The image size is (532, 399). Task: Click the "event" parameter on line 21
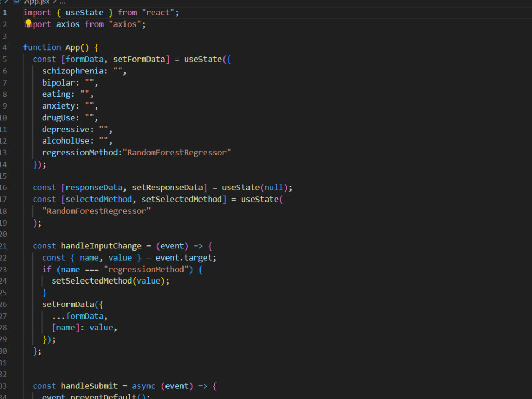(x=172, y=246)
